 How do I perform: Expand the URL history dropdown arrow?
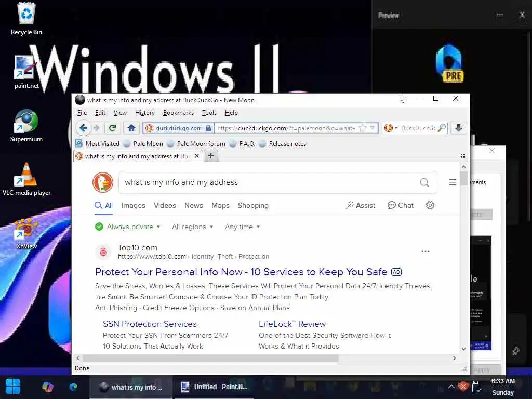(x=372, y=128)
